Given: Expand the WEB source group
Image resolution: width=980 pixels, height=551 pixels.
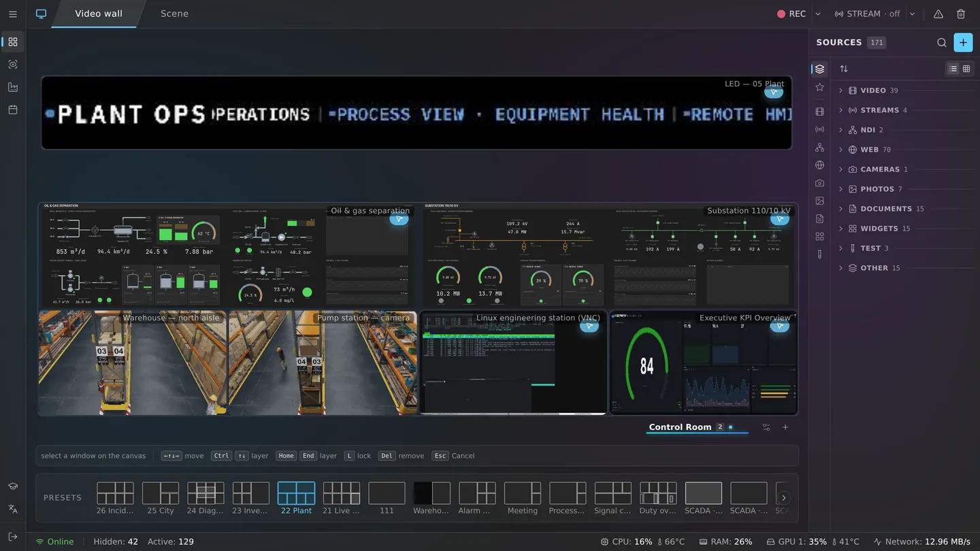Looking at the screenshot, I should (x=905, y=150).
